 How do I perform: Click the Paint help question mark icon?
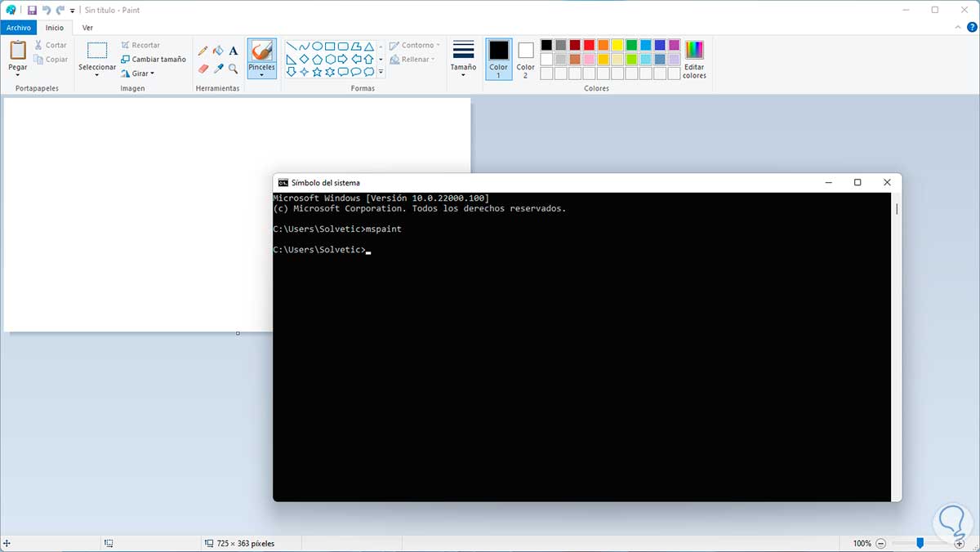(970, 28)
